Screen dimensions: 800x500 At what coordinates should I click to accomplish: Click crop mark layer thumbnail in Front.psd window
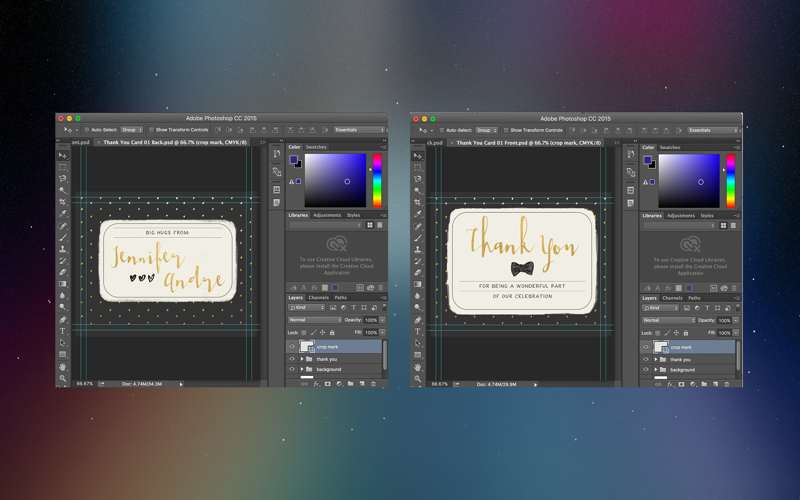tap(661, 347)
